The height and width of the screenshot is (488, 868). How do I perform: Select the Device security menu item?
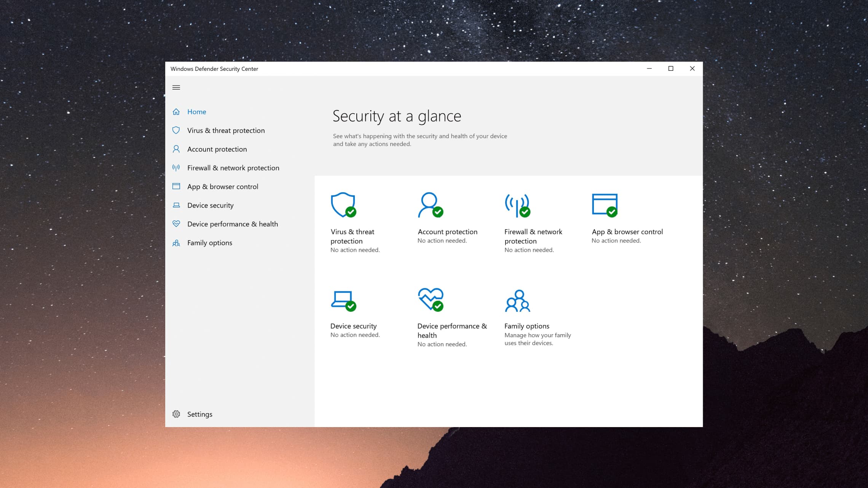coord(211,205)
